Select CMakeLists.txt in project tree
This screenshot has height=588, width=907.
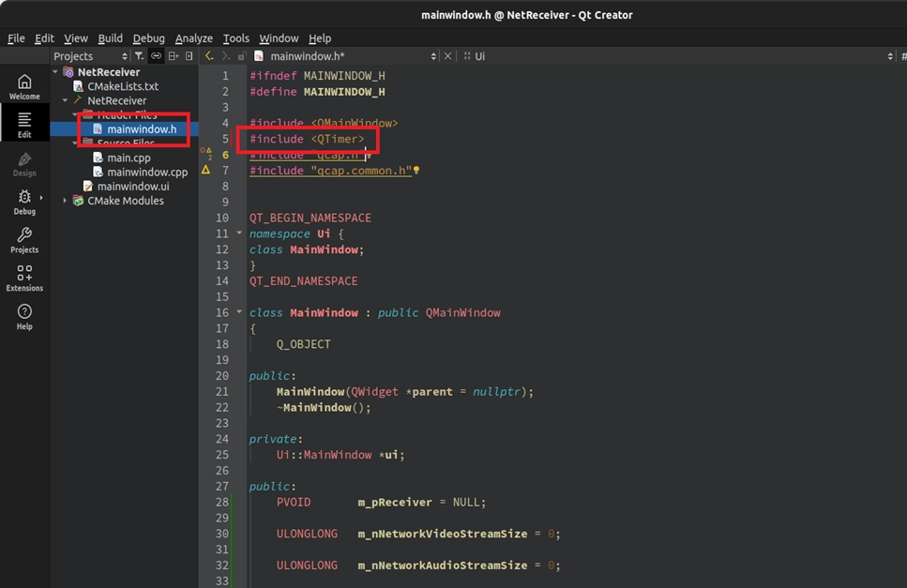point(123,86)
